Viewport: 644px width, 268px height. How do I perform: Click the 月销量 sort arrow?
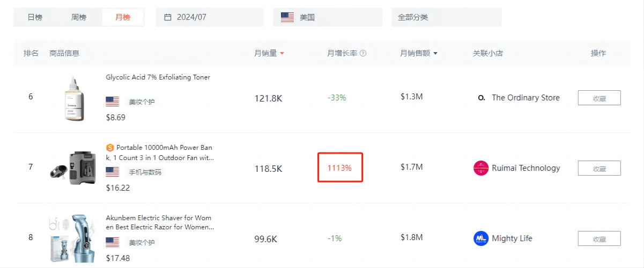pos(282,53)
